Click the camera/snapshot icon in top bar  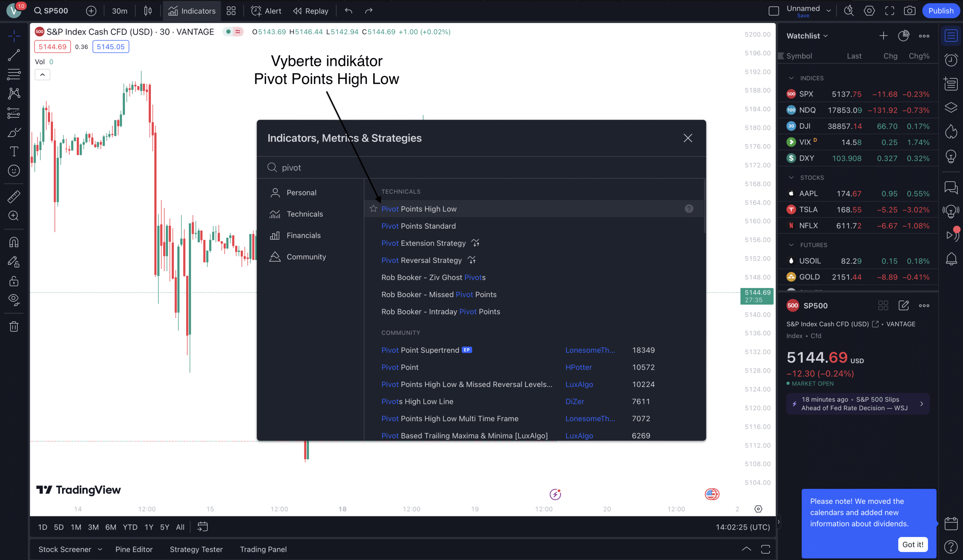909,11
